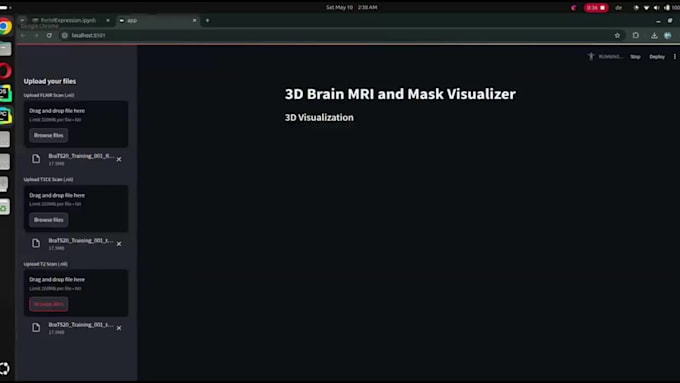This screenshot has height=383, width=680.
Task: Open the browser extensions icon
Action: pos(636,35)
